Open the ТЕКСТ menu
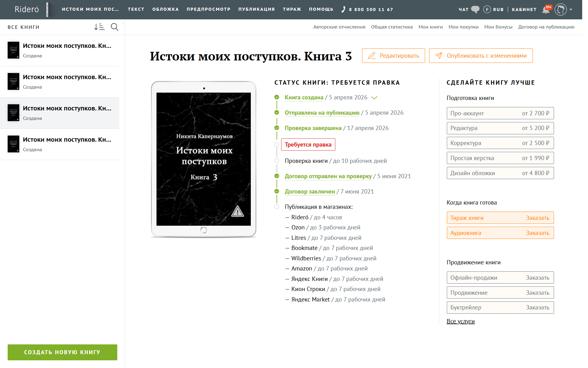588x368 pixels. coord(136,9)
